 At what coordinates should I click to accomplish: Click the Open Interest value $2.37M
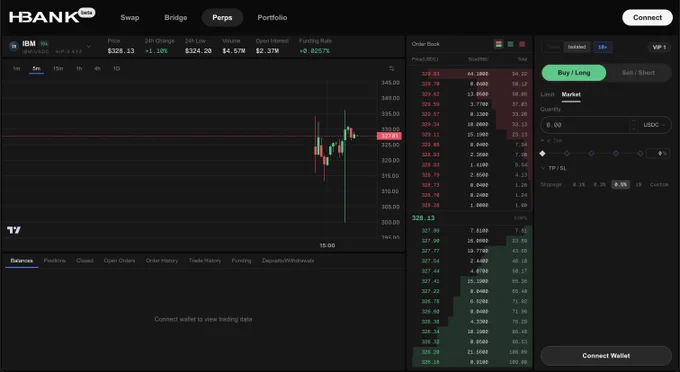(x=267, y=51)
